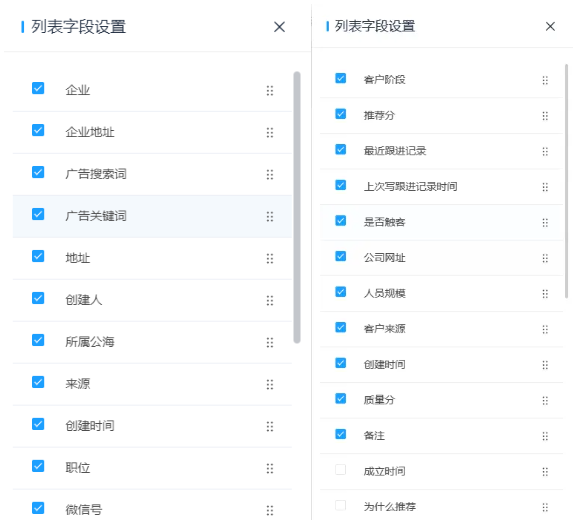Click drag handle for 最近跟进记录
573x520 pixels.
pyautogui.click(x=545, y=152)
